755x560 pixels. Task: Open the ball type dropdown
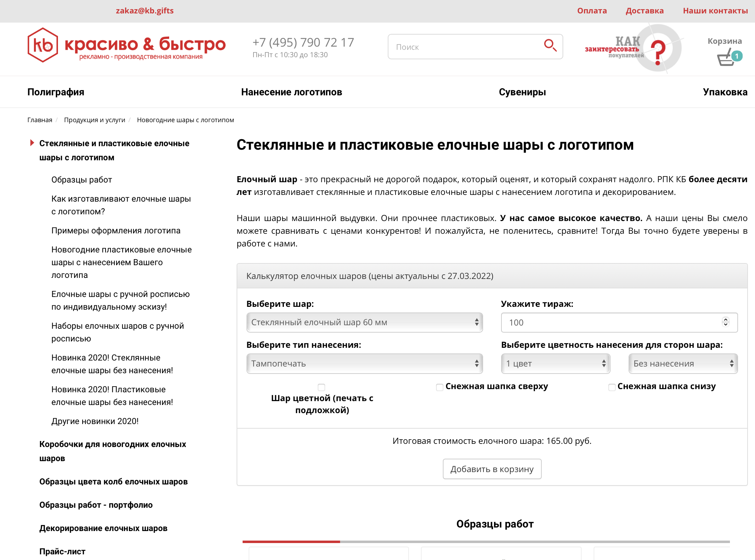364,322
